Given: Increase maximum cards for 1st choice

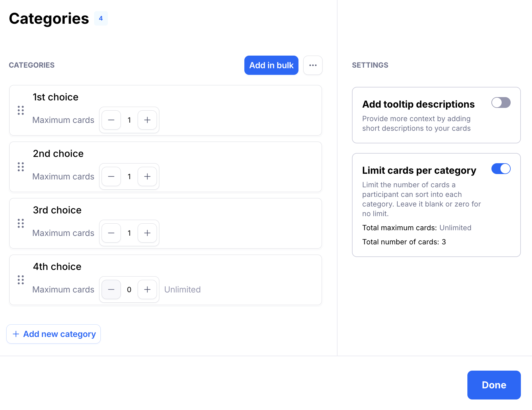Looking at the screenshot, I should [x=147, y=120].
